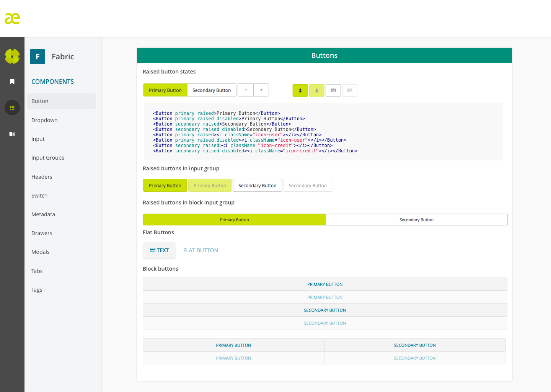Click the wide block Primary Button
This screenshot has height=392, width=551.
tap(234, 220)
